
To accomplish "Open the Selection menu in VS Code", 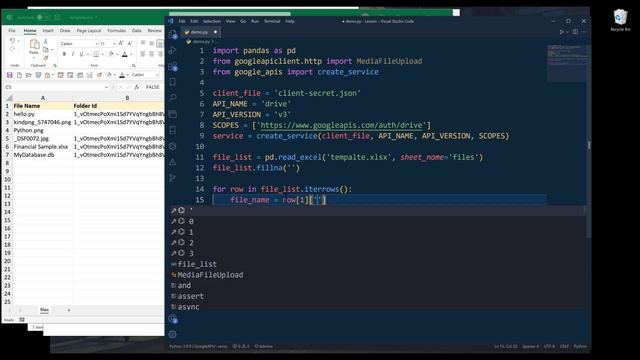I will click(x=211, y=21).
